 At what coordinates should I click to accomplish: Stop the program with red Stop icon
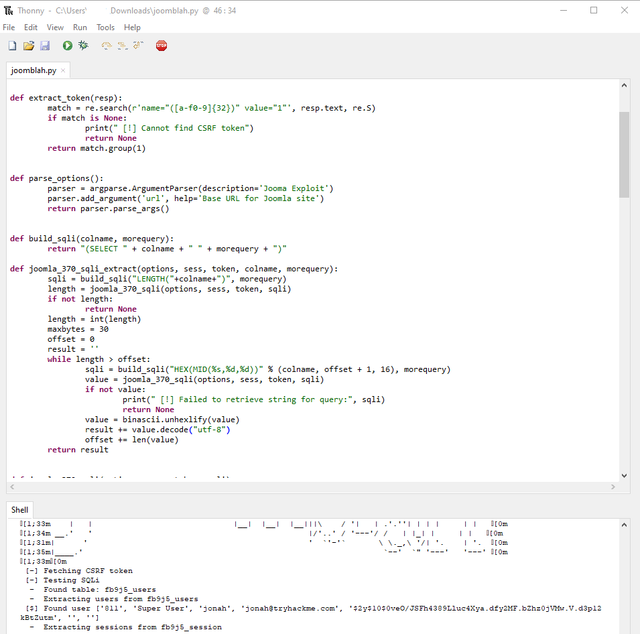point(161,46)
